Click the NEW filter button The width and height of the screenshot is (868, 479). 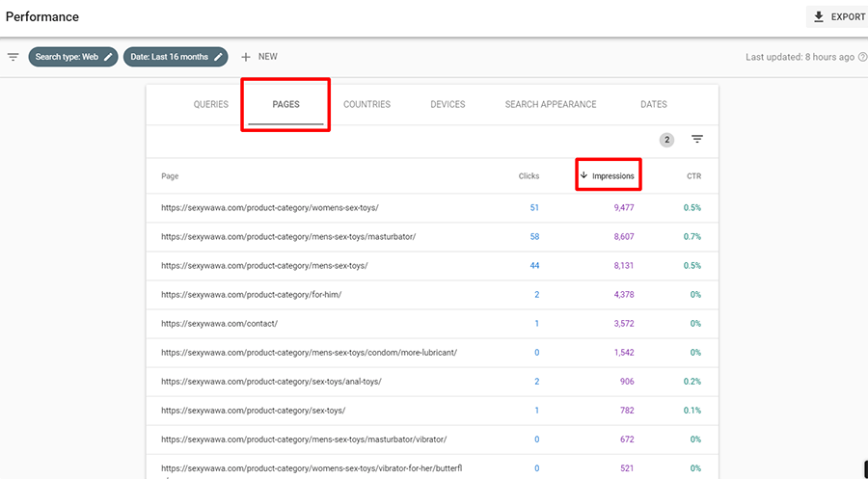[259, 57]
